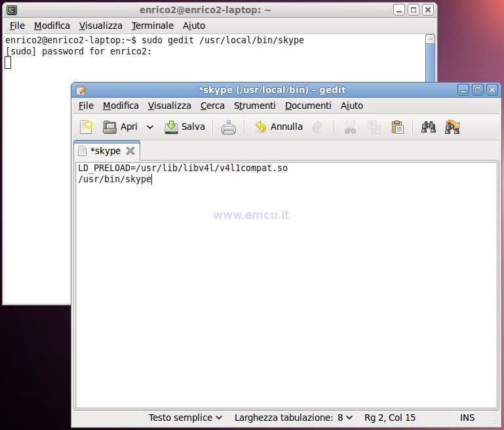
Task: Paste from clipboard icon
Action: pos(398,127)
